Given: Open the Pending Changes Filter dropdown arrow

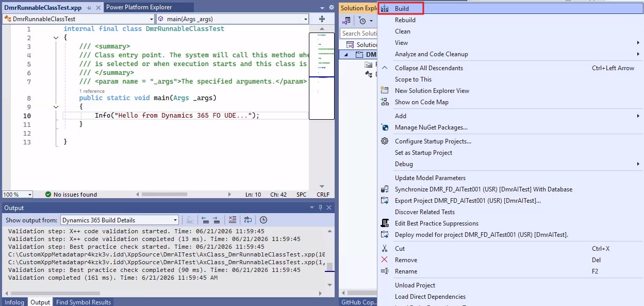Looking at the screenshot, I should coord(371,21).
